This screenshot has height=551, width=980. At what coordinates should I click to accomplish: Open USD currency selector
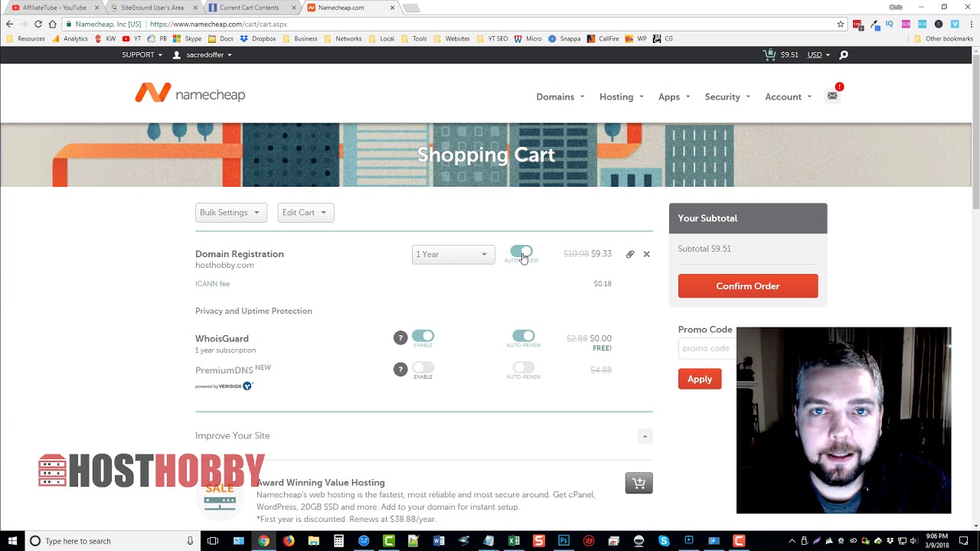point(818,55)
